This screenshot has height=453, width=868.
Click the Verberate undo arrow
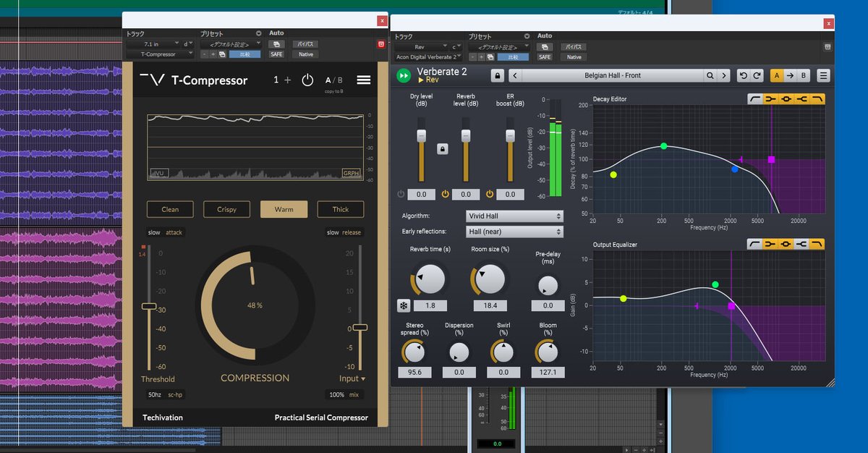pos(744,75)
